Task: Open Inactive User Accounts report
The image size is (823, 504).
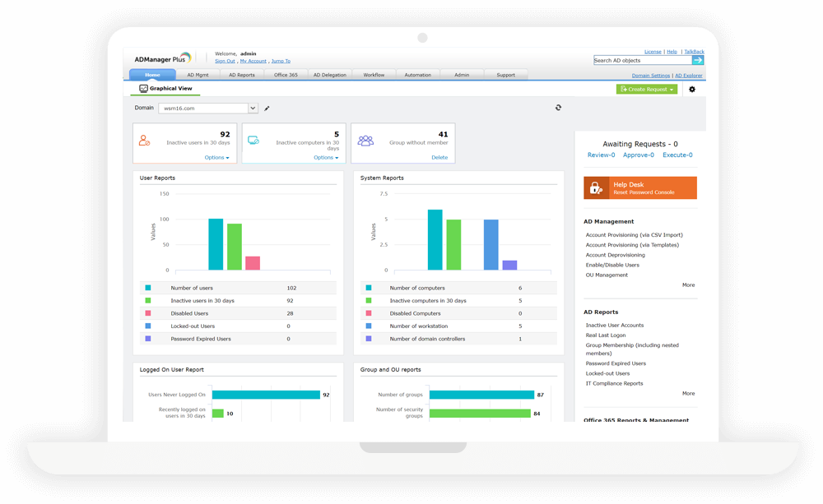Action: 614,325
